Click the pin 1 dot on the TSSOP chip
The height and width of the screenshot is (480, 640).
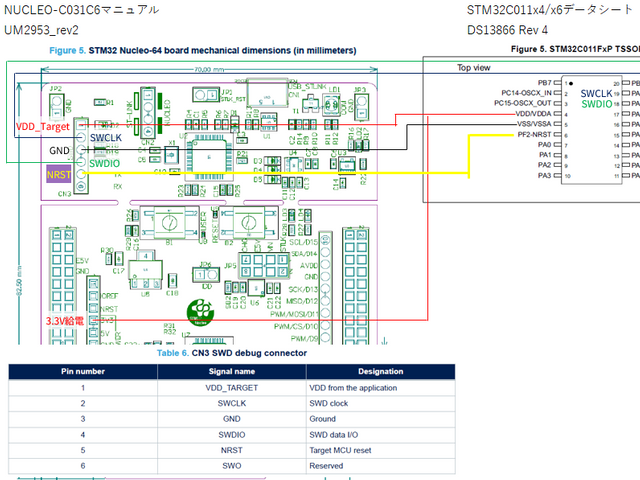[570, 82]
